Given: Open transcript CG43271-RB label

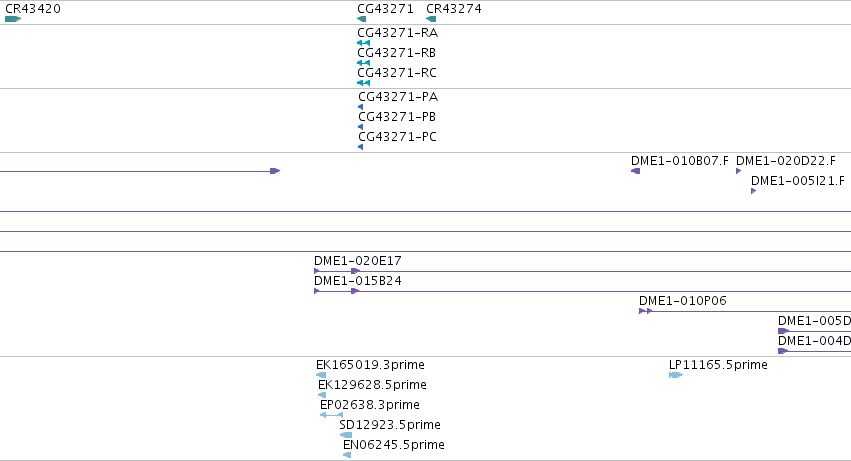Looking at the screenshot, I should [397, 53].
